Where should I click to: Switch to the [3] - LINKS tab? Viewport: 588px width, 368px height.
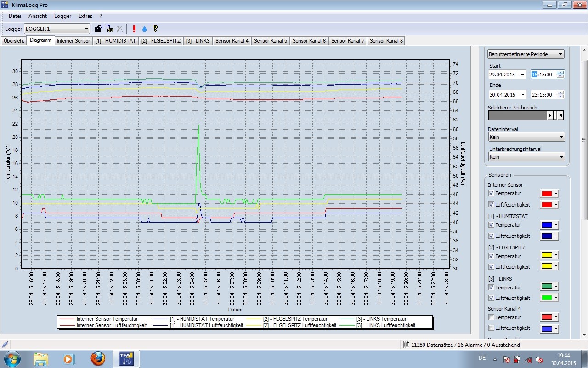(x=198, y=40)
